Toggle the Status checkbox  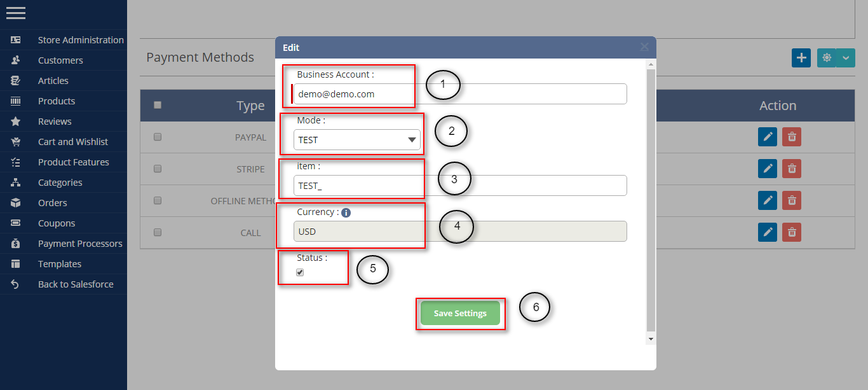[x=300, y=272]
